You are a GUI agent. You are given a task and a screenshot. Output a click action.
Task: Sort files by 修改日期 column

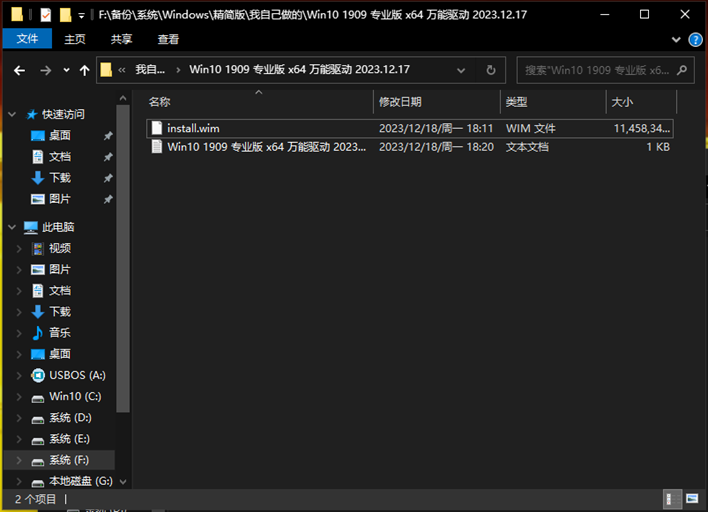(400, 102)
